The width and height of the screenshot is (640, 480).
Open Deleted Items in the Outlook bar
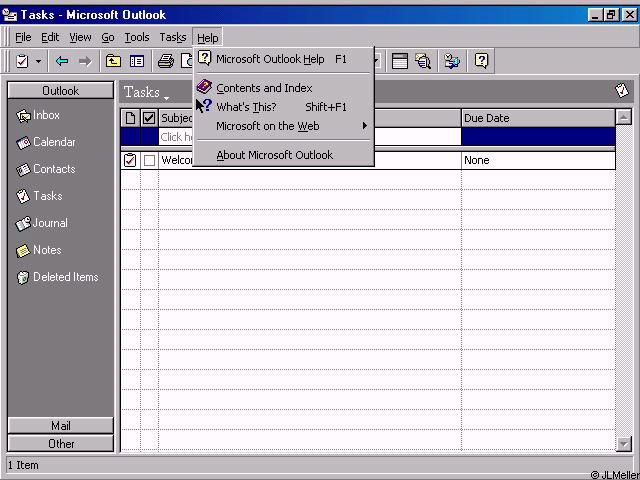point(57,277)
